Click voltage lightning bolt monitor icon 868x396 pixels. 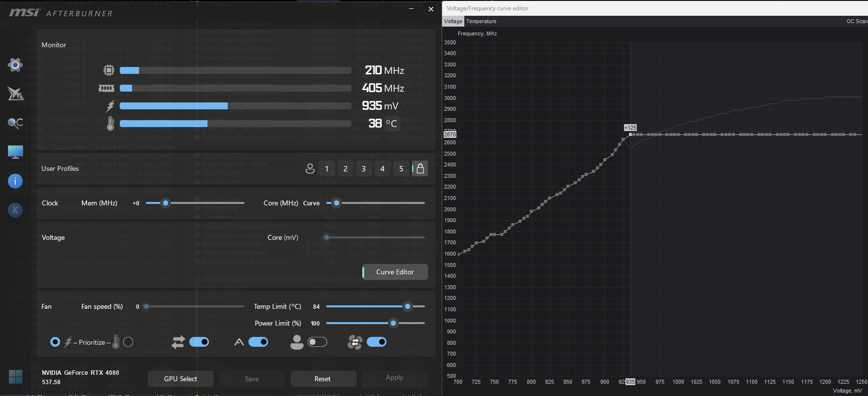pos(110,106)
